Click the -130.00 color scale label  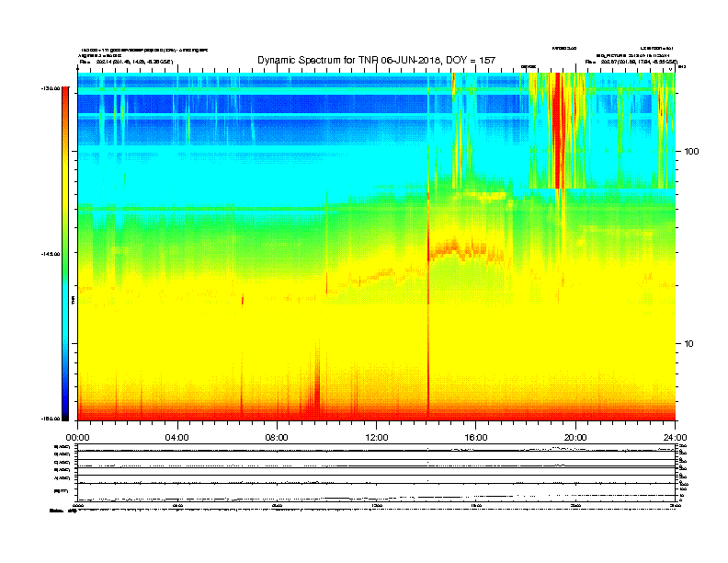coord(51,88)
